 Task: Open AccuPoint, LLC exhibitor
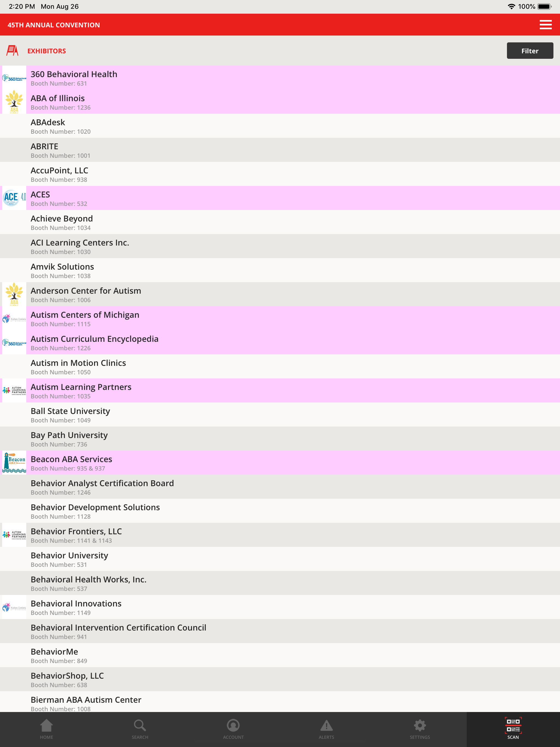[280, 174]
